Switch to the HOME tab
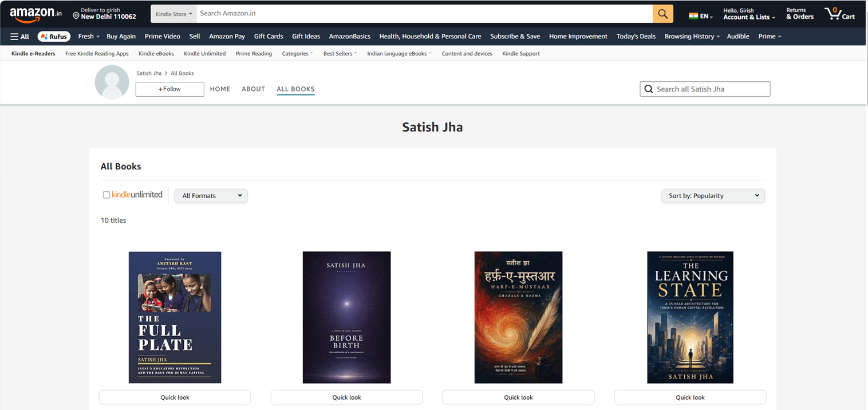868x410 pixels. tap(220, 89)
